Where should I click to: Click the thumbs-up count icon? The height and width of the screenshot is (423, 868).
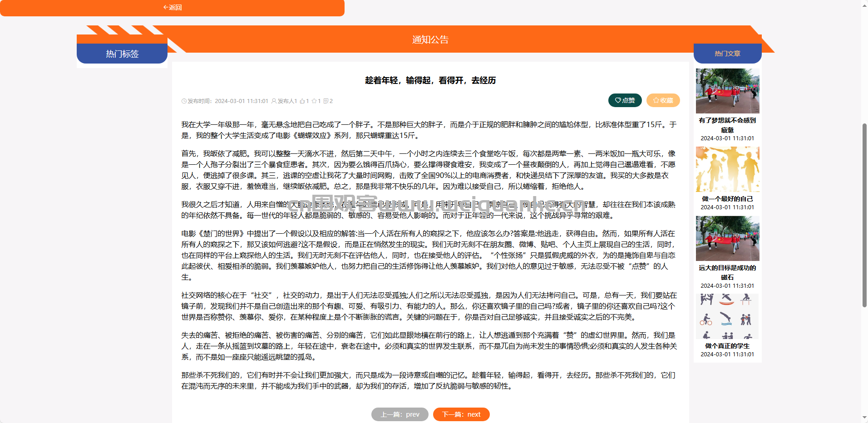(302, 101)
